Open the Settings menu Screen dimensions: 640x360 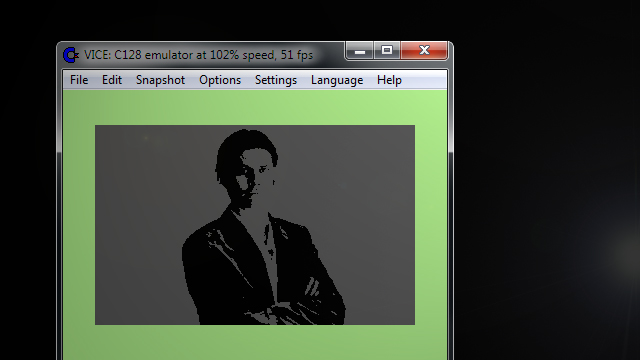pos(276,80)
